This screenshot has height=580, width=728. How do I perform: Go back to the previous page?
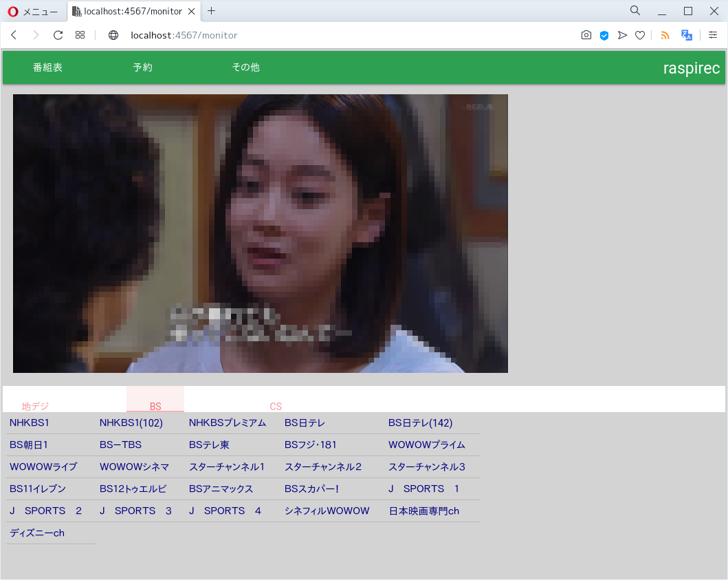point(14,35)
